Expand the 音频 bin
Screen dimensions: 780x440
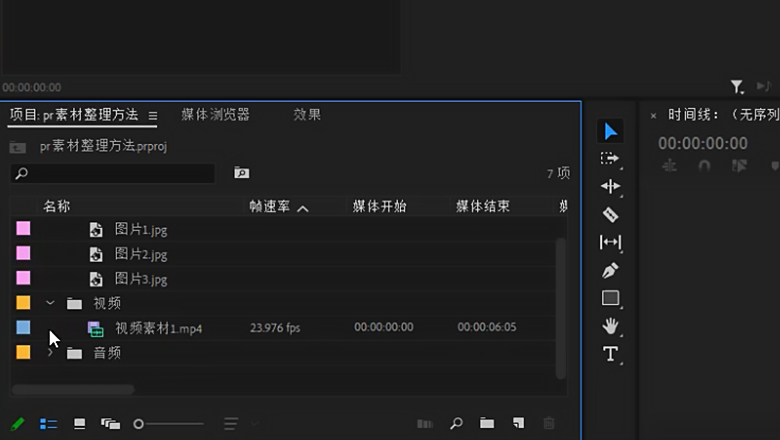tap(50, 352)
